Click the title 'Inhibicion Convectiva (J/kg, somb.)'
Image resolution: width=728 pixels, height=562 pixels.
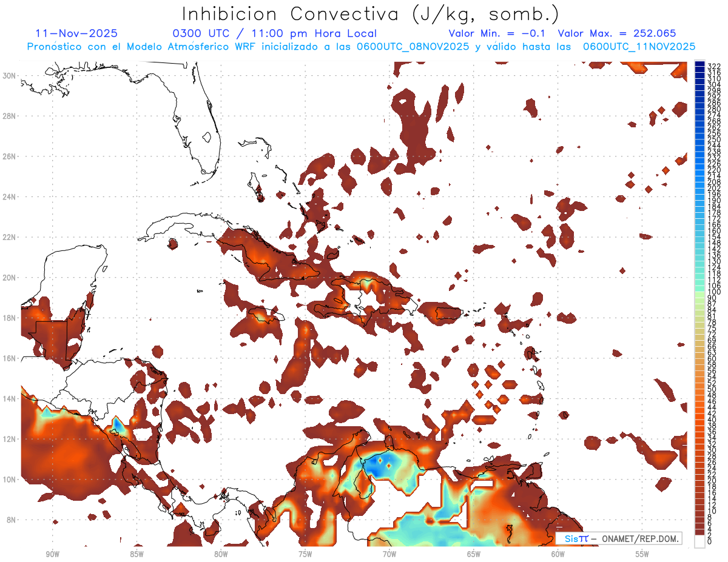pyautogui.click(x=371, y=14)
